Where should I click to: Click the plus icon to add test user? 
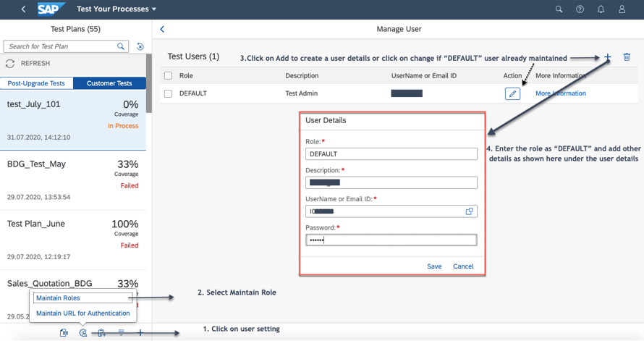[607, 57]
